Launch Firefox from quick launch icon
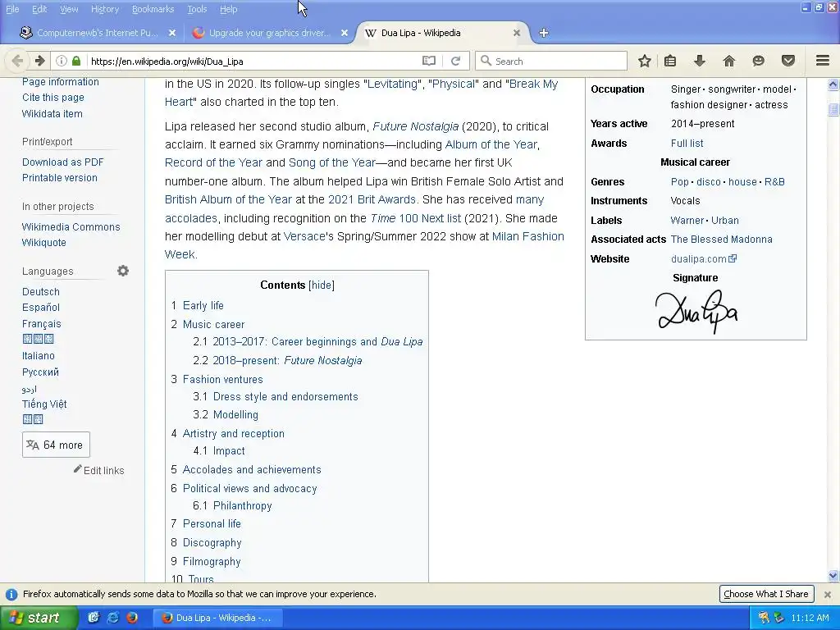 click(x=132, y=618)
